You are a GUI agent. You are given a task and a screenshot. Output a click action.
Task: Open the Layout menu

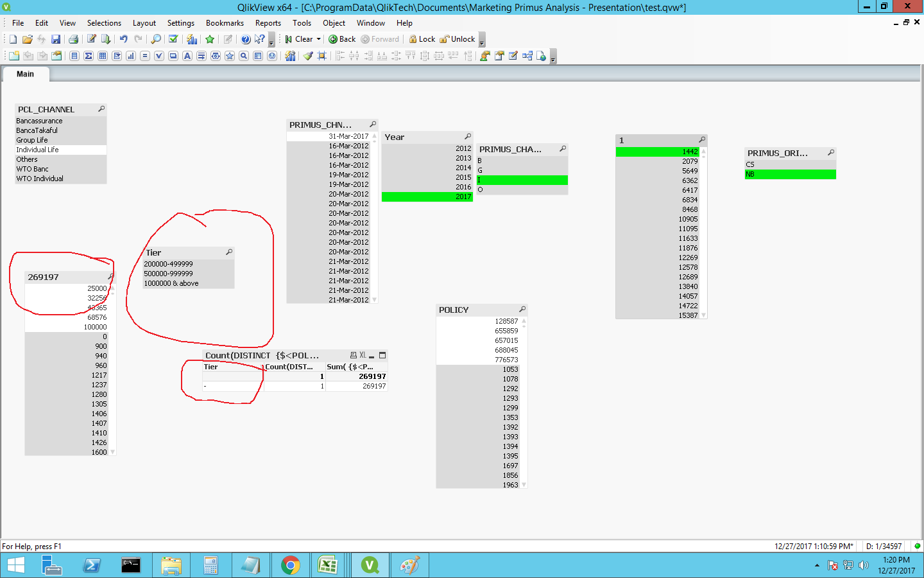coord(144,23)
